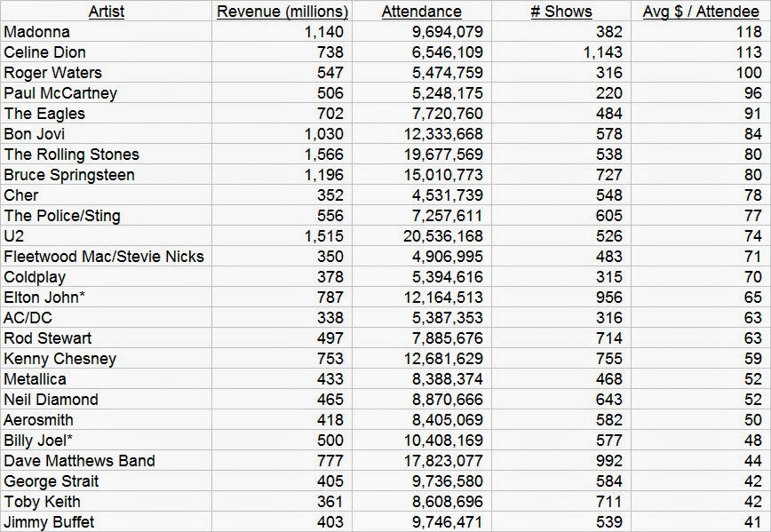This screenshot has height=532, width=771.
Task: Click Fleetwood Mac/Stevie Nicks cell
Action: (x=104, y=257)
